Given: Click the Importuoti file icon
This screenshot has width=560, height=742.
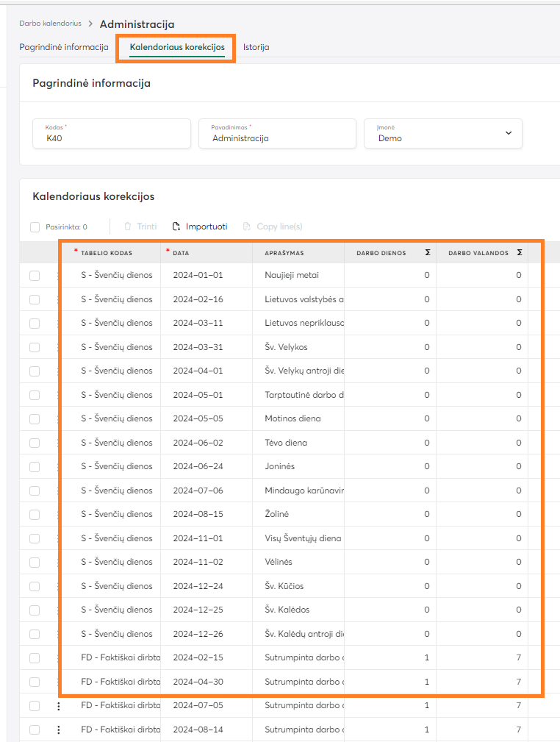Looking at the screenshot, I should (176, 226).
